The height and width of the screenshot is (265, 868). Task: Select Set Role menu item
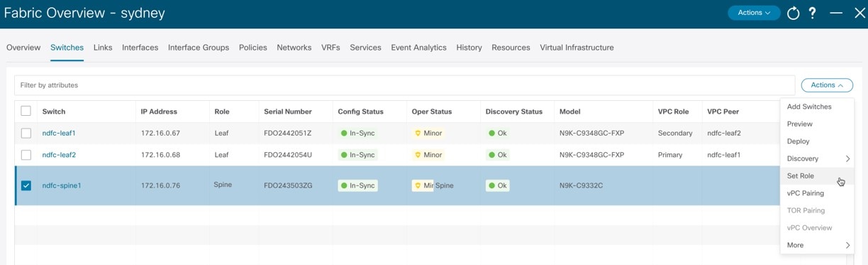[x=818, y=175]
